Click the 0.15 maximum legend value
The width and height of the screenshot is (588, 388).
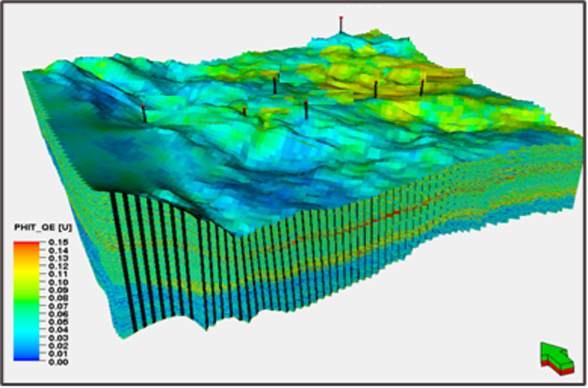pyautogui.click(x=58, y=242)
